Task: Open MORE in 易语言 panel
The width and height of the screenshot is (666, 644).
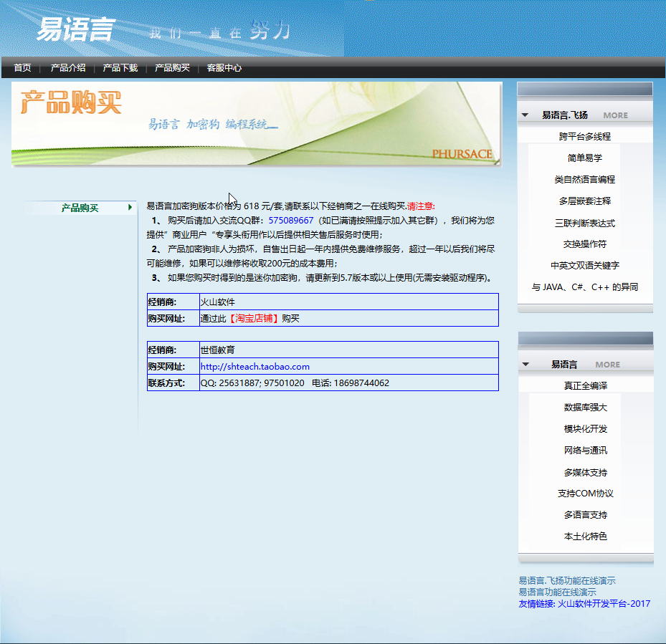Action: pyautogui.click(x=607, y=365)
